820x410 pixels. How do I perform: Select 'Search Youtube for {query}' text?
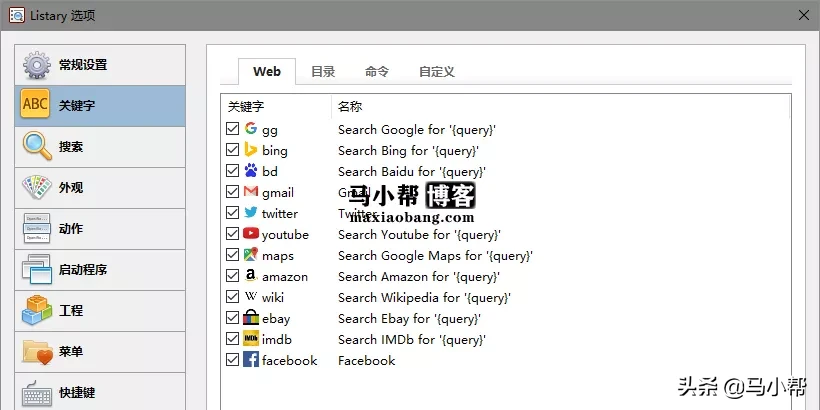[419, 234]
